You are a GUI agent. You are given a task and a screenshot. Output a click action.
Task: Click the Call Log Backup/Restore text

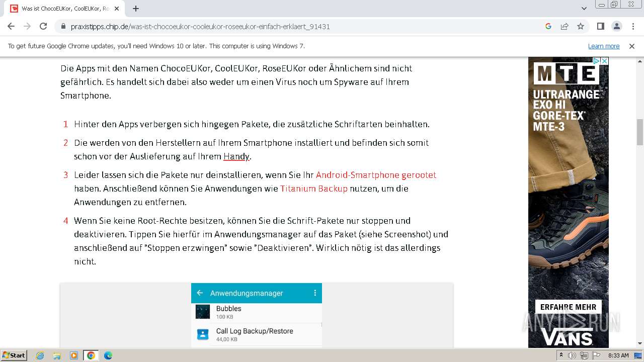tap(255, 331)
